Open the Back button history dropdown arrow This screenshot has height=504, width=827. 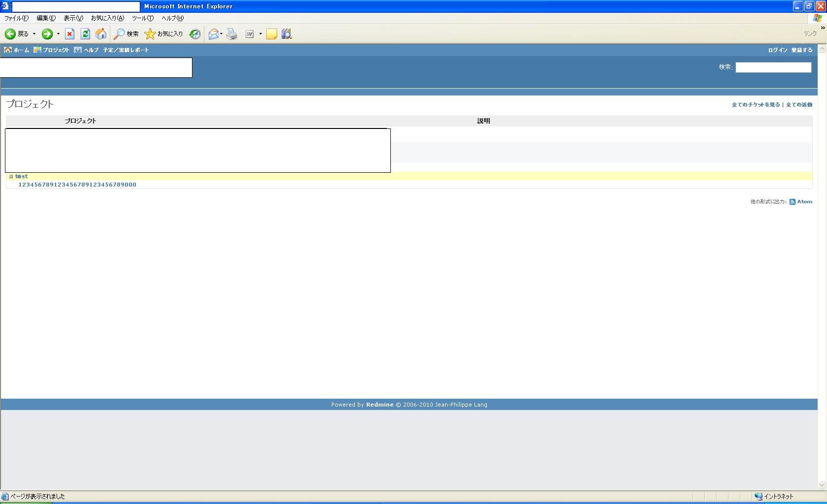point(34,34)
